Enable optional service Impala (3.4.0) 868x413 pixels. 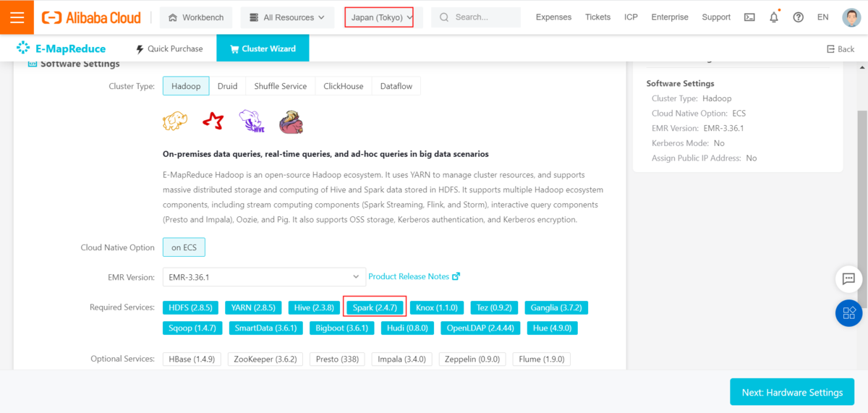(x=402, y=359)
